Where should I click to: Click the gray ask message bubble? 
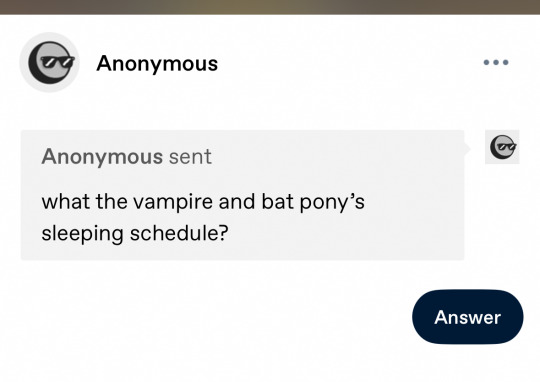[x=242, y=195]
